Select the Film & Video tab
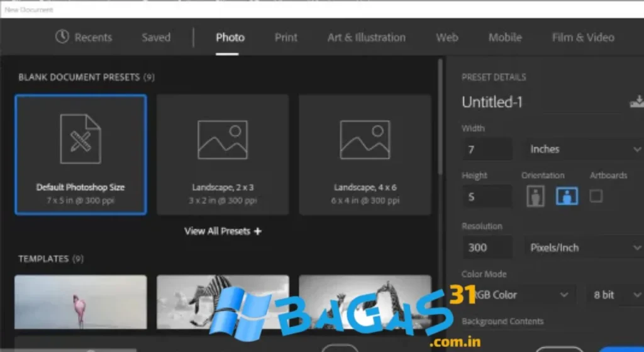The image size is (644, 352). click(583, 37)
